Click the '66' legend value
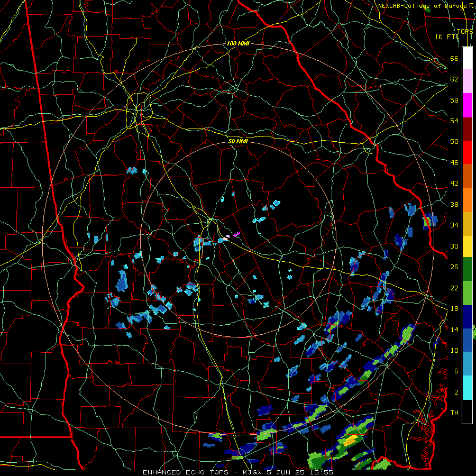The image size is (476, 476). [x=454, y=58]
